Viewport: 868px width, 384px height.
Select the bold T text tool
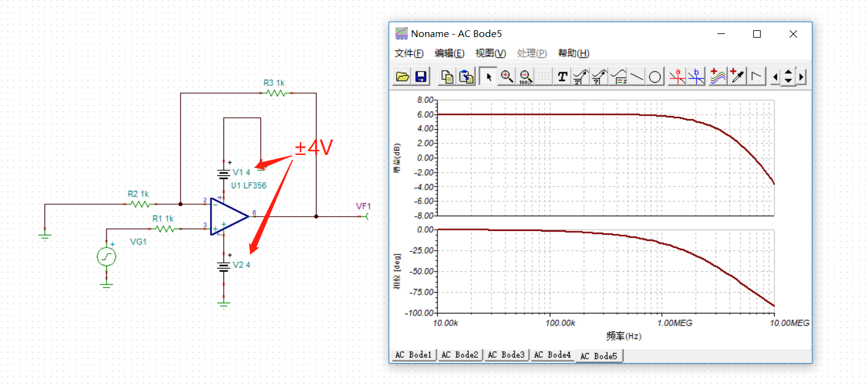pyautogui.click(x=563, y=77)
